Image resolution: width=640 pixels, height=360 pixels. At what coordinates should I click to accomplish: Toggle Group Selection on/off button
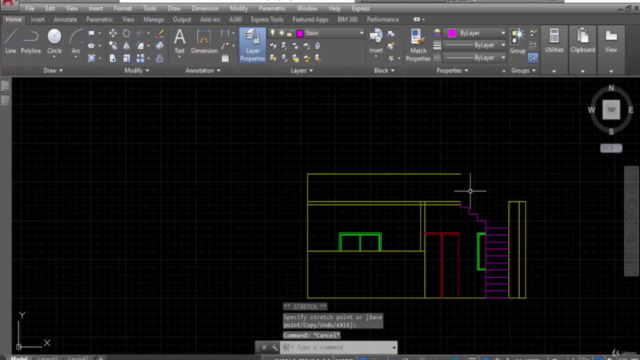coord(533,58)
